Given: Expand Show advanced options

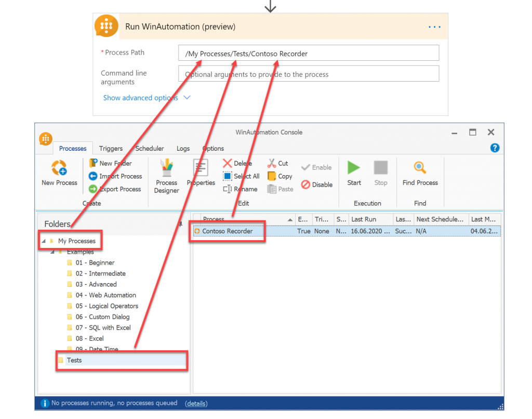Looking at the screenshot, I should (147, 98).
